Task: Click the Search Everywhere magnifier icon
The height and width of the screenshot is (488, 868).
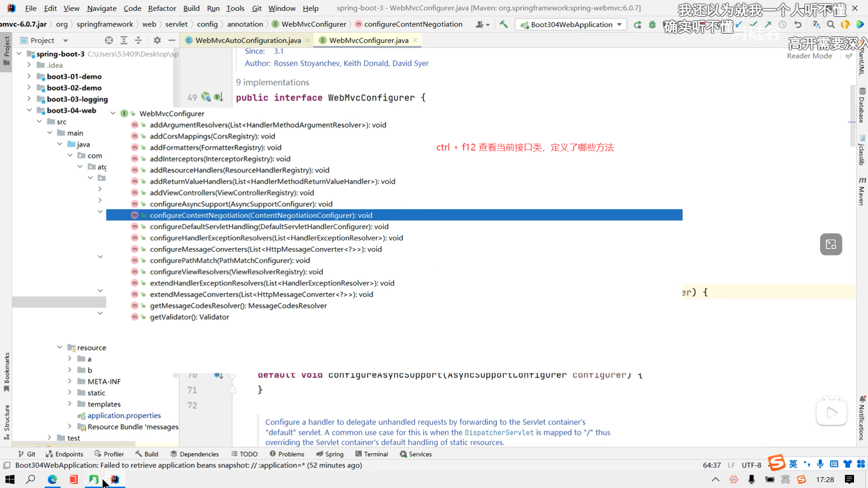Action: (830, 24)
